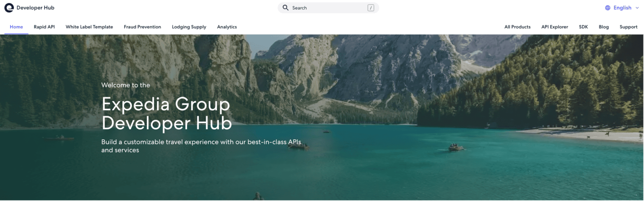This screenshot has width=644, height=201.
Task: Click the Developer Hub title text
Action: [x=35, y=8]
